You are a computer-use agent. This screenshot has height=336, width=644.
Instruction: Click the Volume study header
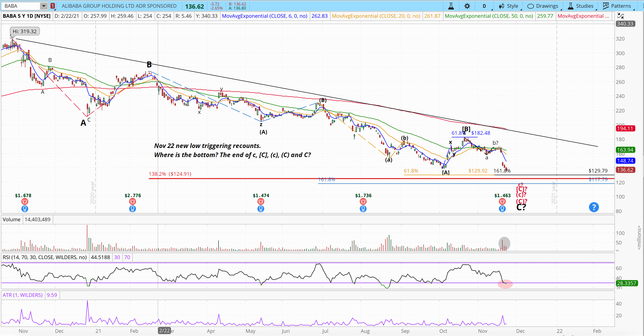click(11, 219)
